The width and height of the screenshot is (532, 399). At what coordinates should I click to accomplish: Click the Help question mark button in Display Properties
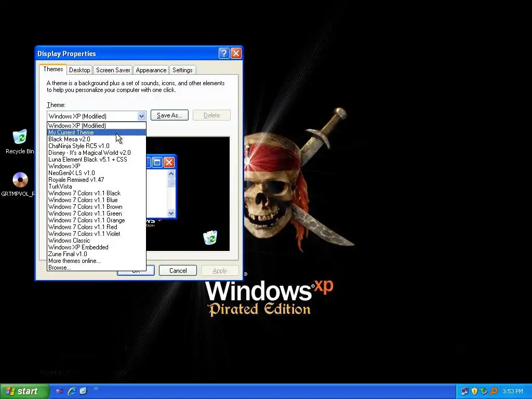point(224,54)
